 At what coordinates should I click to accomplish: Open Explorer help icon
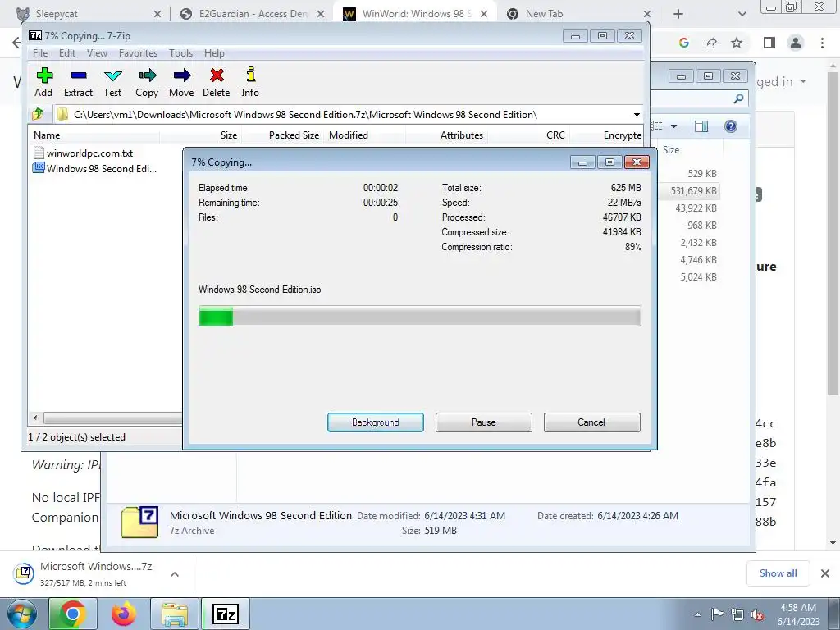tap(731, 126)
